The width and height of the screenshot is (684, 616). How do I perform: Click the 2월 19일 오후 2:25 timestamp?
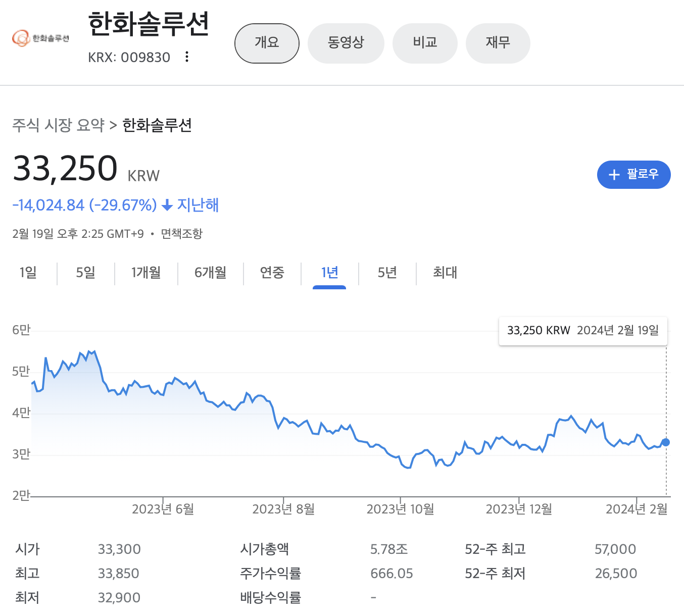point(78,234)
